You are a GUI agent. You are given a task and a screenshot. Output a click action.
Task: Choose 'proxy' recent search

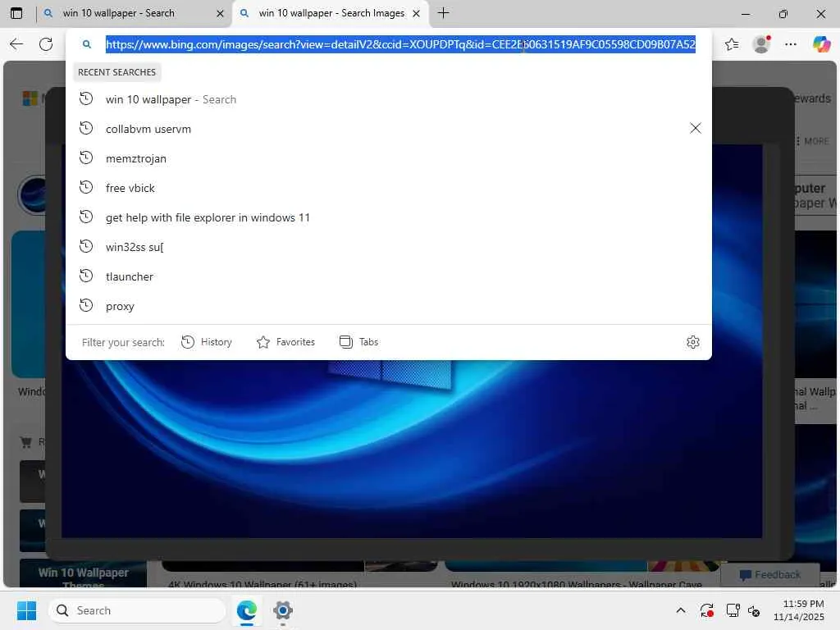coord(388,306)
